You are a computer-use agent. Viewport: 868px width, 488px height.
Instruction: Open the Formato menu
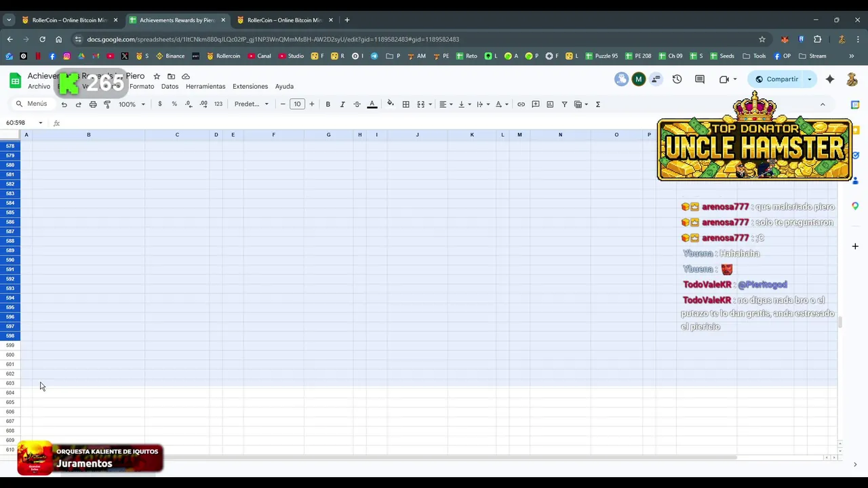pyautogui.click(x=142, y=86)
